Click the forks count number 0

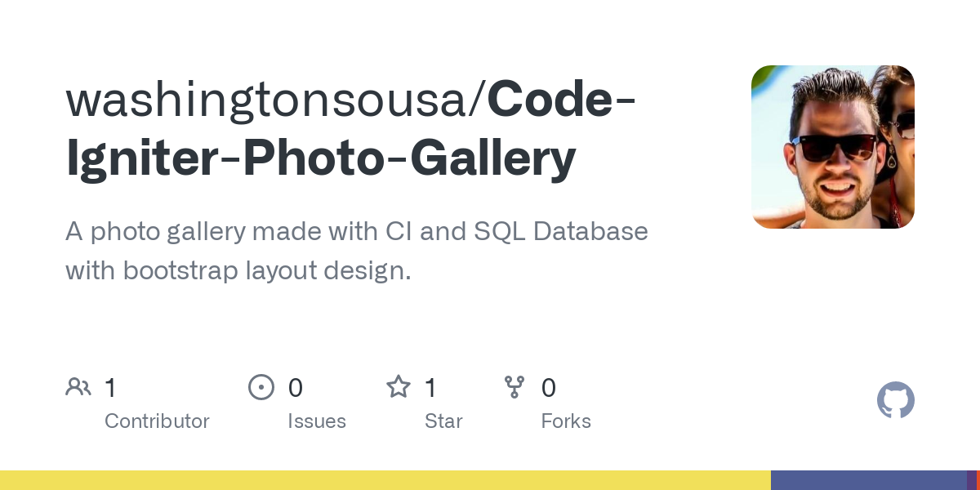tap(549, 387)
